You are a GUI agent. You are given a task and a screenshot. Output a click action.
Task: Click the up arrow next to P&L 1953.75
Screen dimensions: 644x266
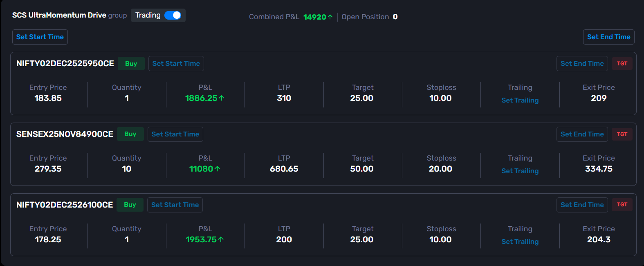[x=221, y=239]
